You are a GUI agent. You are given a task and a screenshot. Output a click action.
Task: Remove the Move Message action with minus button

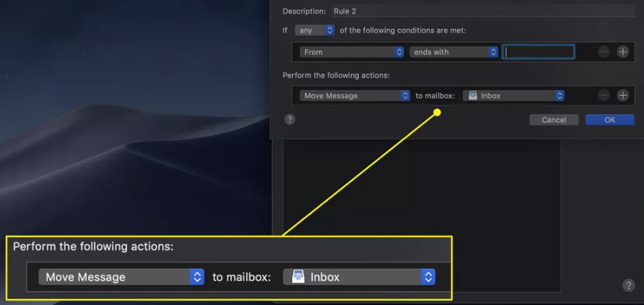pos(603,96)
